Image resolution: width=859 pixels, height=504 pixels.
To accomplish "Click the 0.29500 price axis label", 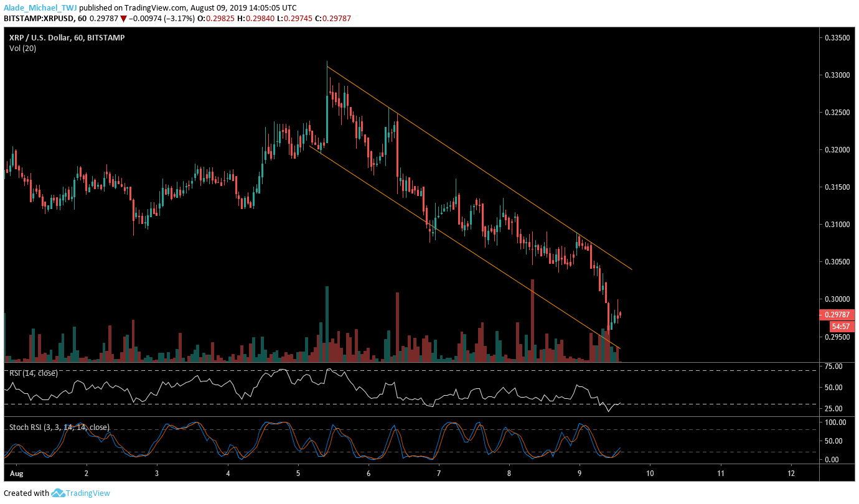I will click(x=837, y=337).
